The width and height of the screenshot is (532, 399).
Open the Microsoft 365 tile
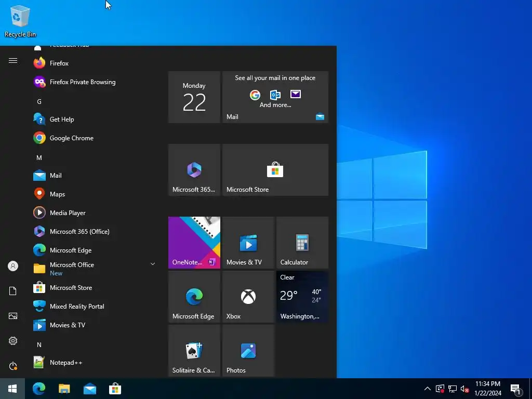point(194,170)
